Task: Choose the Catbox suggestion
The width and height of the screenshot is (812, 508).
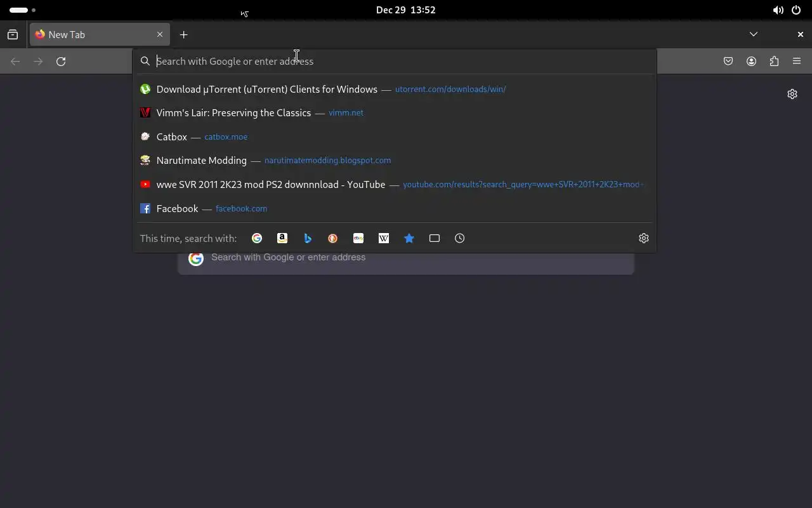Action: pyautogui.click(x=395, y=137)
